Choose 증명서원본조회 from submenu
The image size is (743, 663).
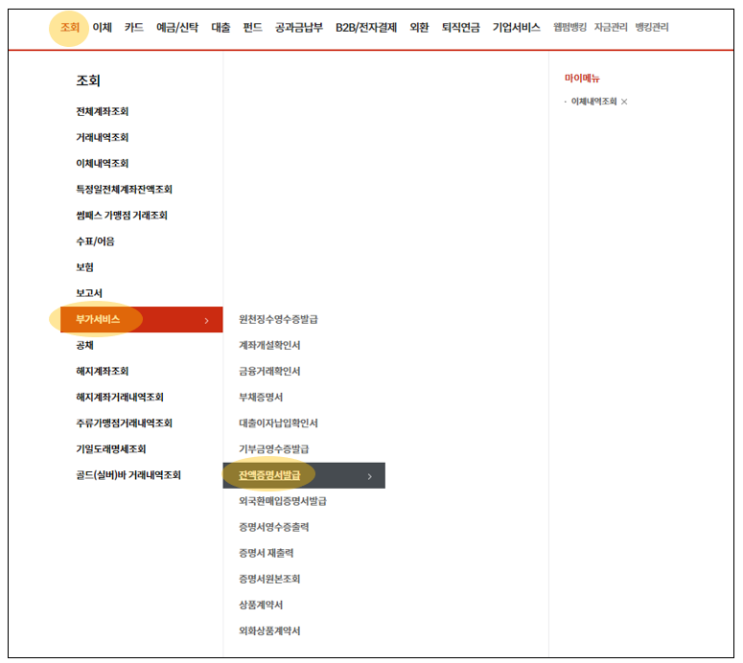pyautogui.click(x=270, y=579)
